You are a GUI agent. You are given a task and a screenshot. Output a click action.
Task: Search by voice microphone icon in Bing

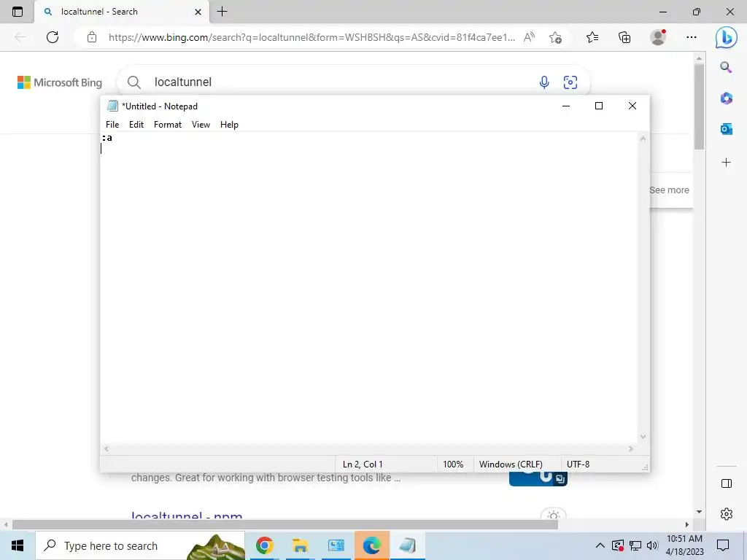tap(544, 82)
